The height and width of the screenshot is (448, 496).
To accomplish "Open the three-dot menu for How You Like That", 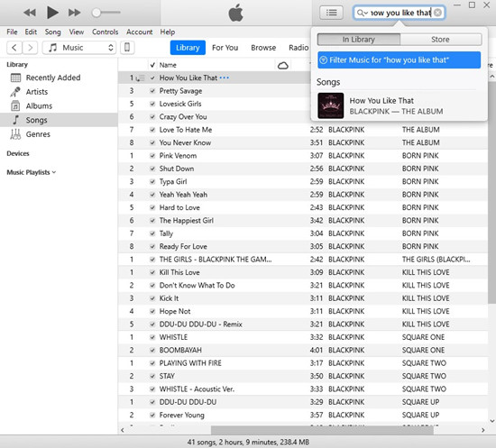I will pyautogui.click(x=225, y=78).
